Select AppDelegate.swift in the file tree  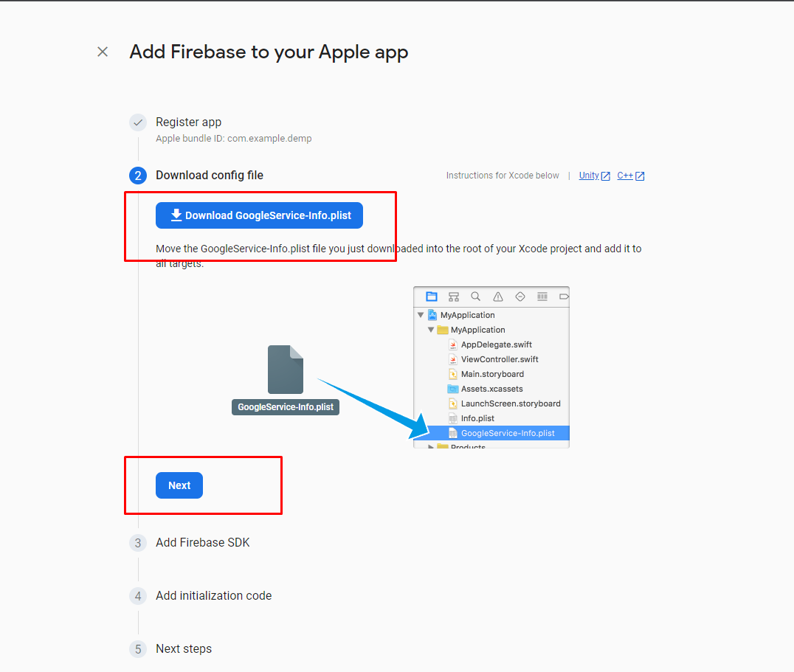(x=496, y=344)
